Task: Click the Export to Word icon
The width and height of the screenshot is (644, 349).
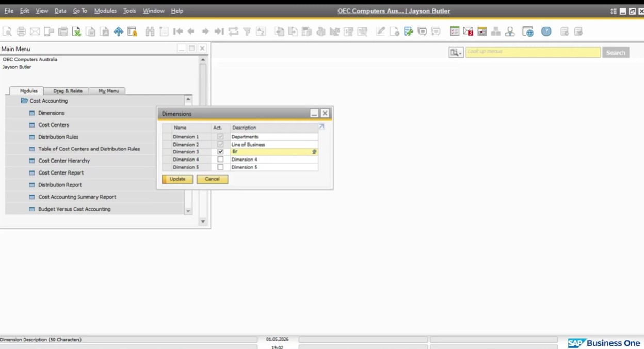Action: click(91, 31)
